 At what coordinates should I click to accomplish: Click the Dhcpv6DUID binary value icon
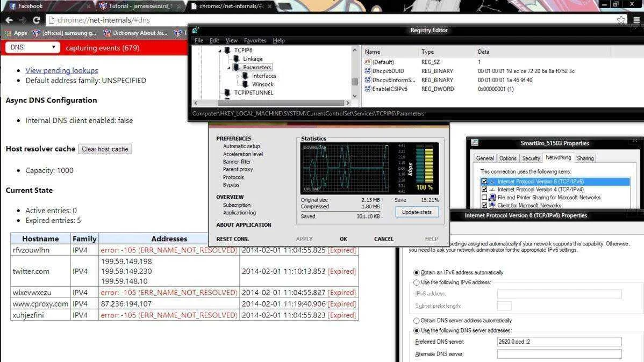[x=368, y=71]
